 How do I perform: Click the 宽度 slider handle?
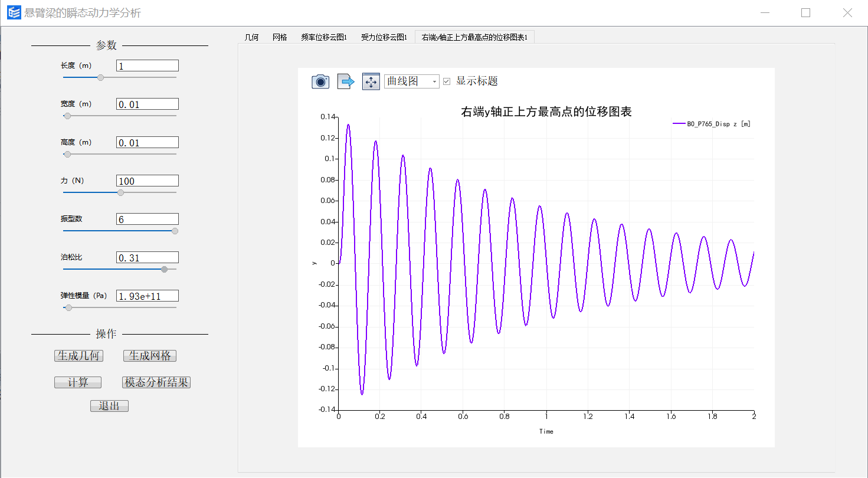pos(67,116)
